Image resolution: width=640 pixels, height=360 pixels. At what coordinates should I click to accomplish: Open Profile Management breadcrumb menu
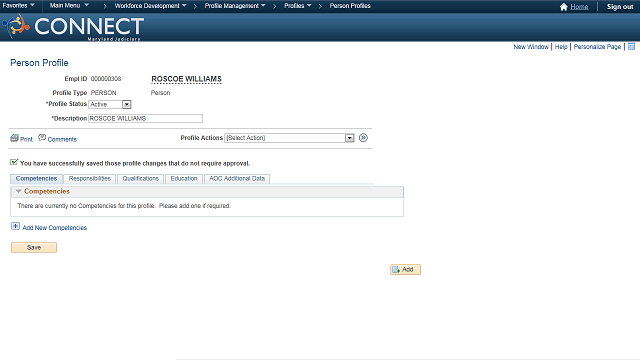[235, 6]
